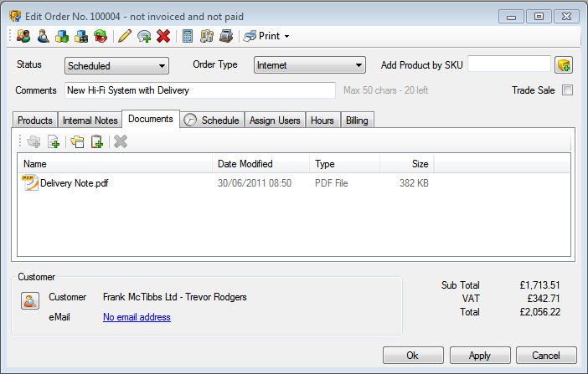Screen dimensions: 588x374
Task: Click the Add Product by SKU field
Action: (x=508, y=64)
